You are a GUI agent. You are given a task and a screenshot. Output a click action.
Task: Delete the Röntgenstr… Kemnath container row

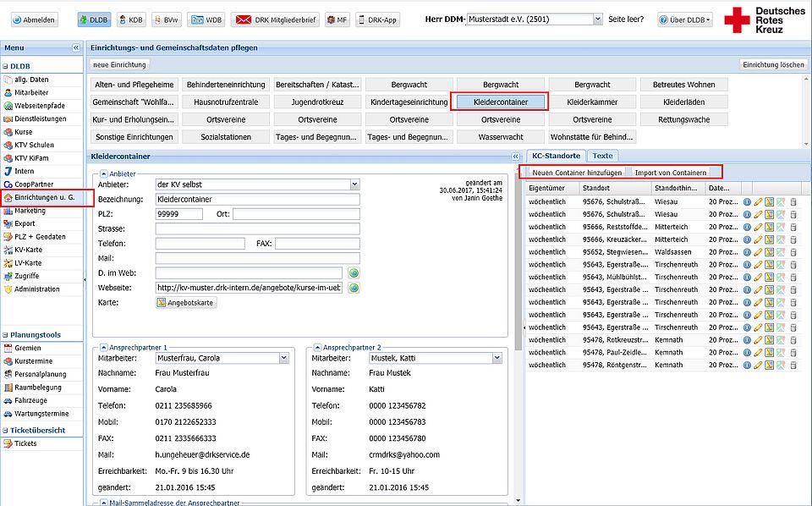(x=793, y=365)
